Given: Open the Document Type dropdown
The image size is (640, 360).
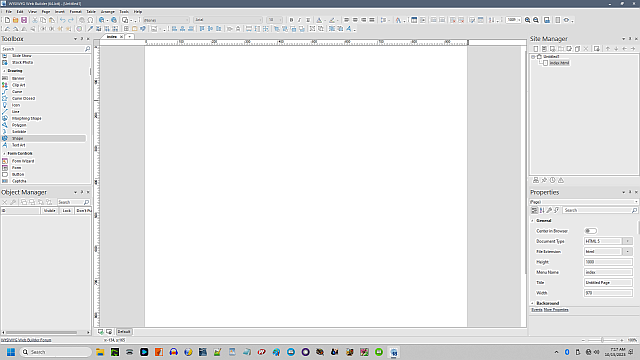Looking at the screenshot, I should pyautogui.click(x=628, y=241).
